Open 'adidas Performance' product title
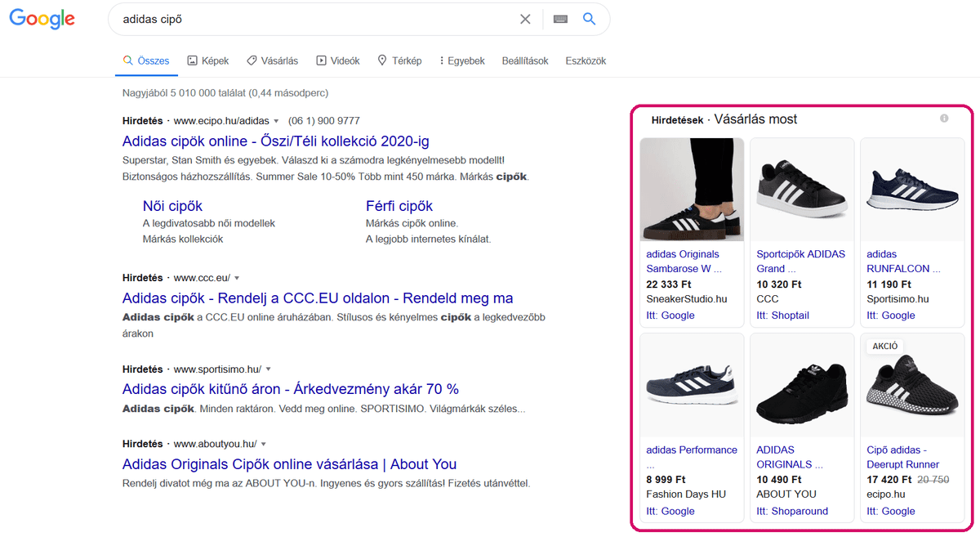 pos(692,457)
